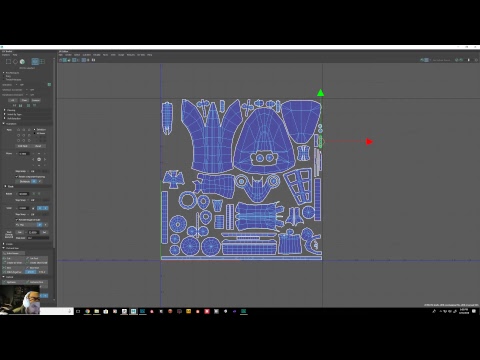480x360 pixels.
Task: Toggle Retain component spacing checkbox
Action: 16,177
